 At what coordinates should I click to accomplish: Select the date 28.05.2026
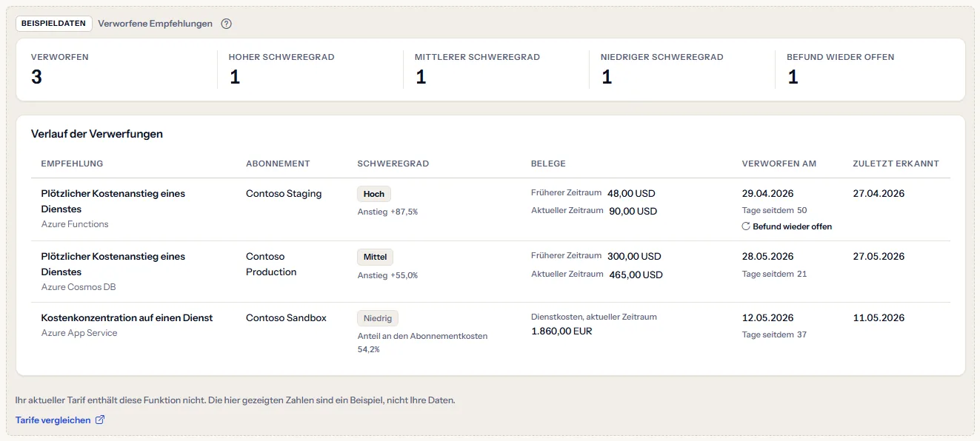pos(767,257)
